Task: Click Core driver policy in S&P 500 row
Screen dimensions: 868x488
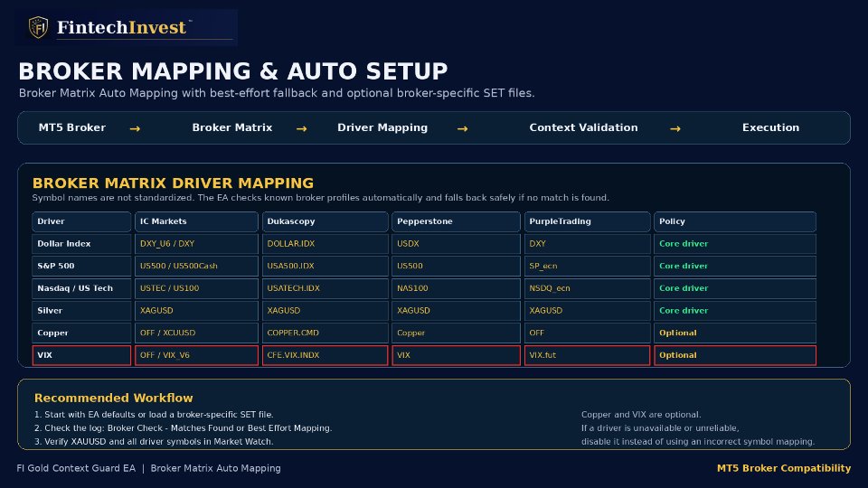Action: (x=735, y=266)
